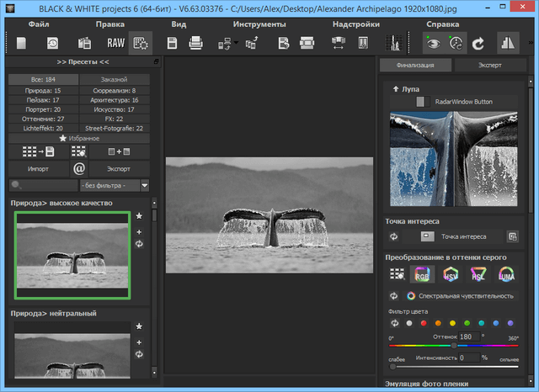Viewport: 539px width, 392px height.
Task: Switch to the Эксперт tab
Action: [488, 66]
